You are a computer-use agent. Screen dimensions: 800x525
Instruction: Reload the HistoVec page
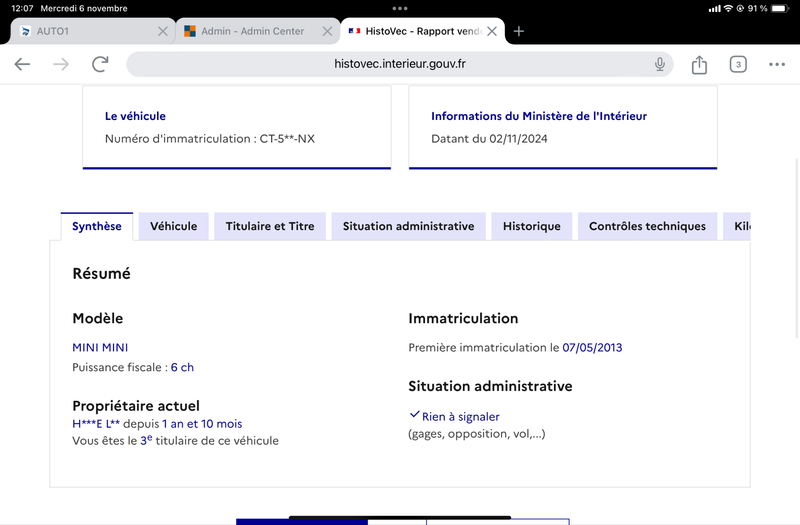click(x=100, y=64)
